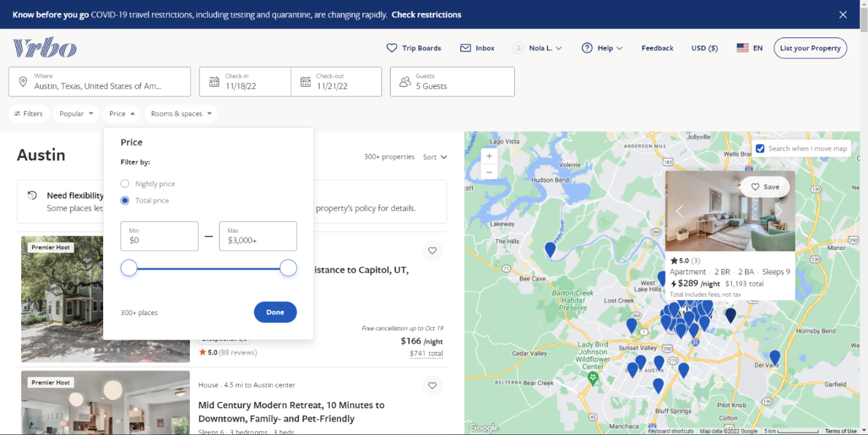Close the COVID-19 restrictions banner

click(843, 14)
